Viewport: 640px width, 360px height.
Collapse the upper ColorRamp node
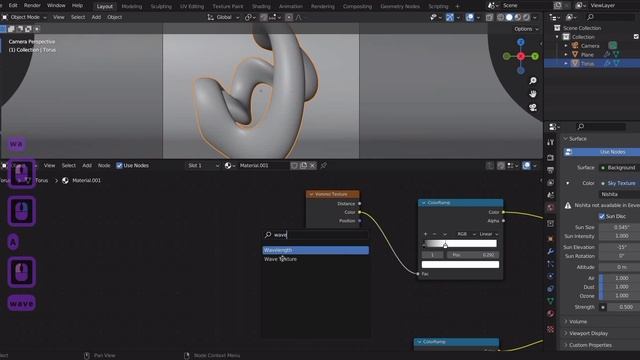pos(424,203)
